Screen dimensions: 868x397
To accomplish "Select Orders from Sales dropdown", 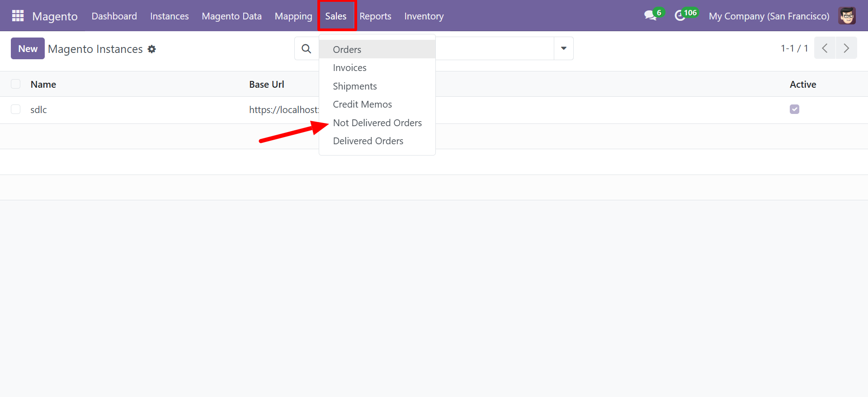I will click(377, 49).
